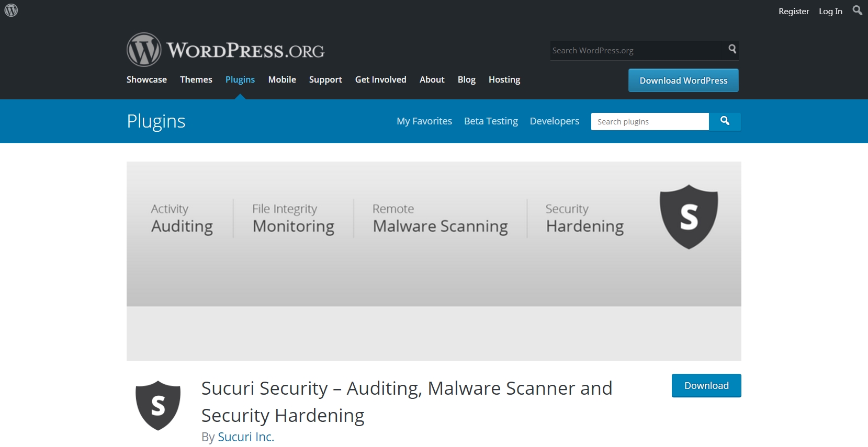Viewport: 868px width, 447px height.
Task: Click the WordPress admin bar logo icon
Action: click(11, 10)
